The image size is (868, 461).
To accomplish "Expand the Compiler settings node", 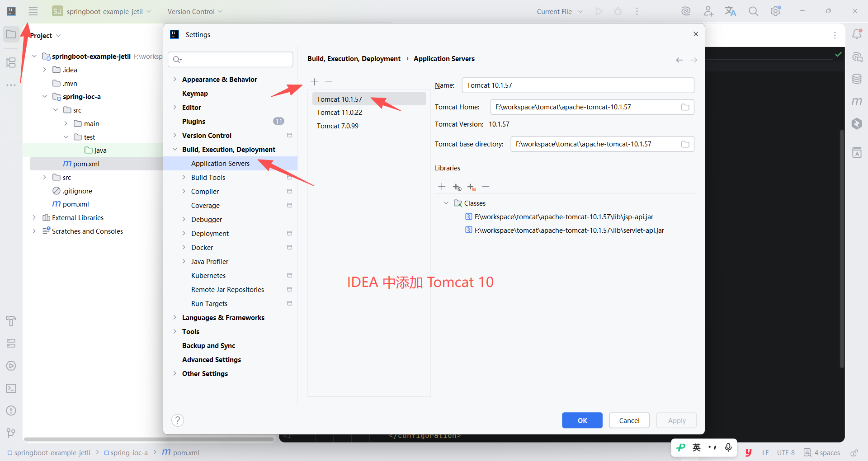I will pos(184,192).
